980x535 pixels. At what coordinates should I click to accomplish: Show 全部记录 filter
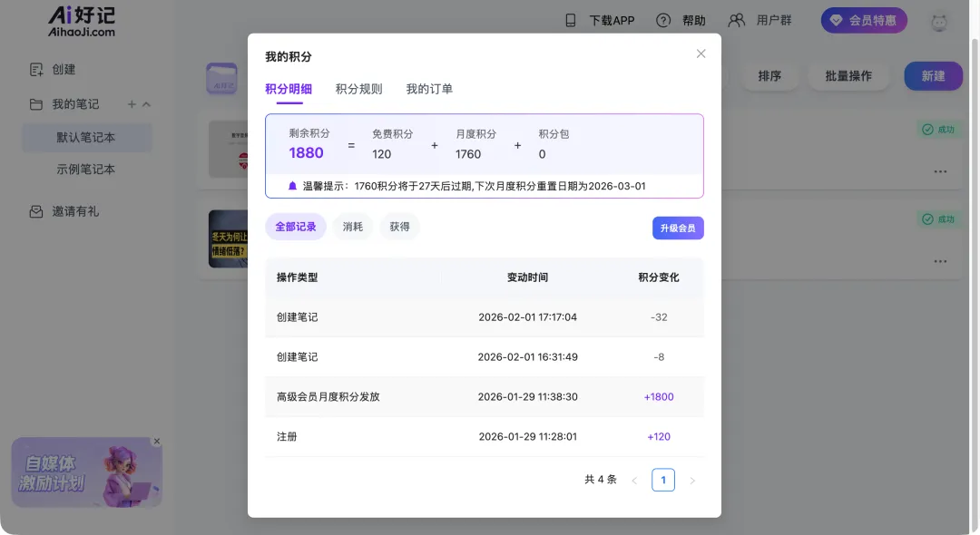[296, 227]
